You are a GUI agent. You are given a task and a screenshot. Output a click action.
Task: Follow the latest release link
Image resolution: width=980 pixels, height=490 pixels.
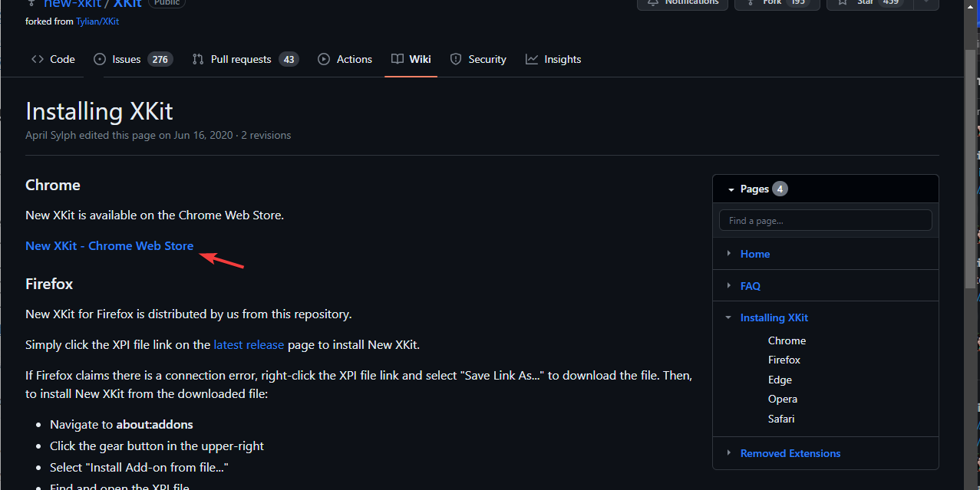[x=249, y=345]
